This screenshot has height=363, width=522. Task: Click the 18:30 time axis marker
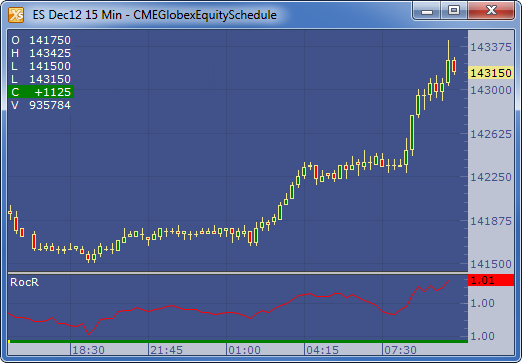[88, 350]
